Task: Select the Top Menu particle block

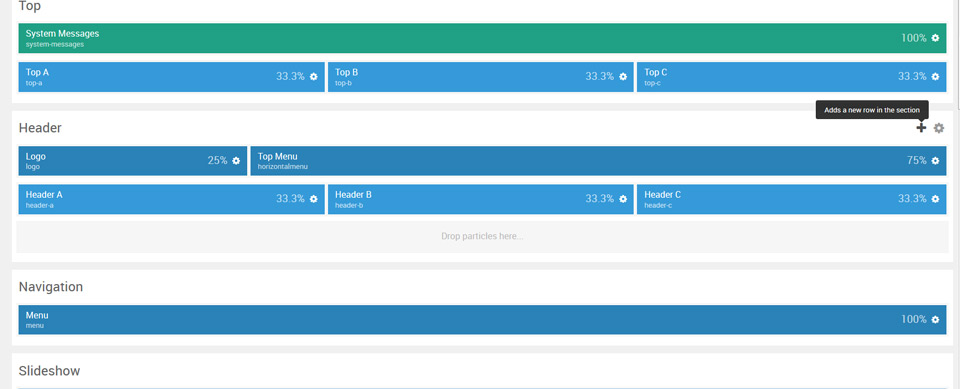Action: 598,161
